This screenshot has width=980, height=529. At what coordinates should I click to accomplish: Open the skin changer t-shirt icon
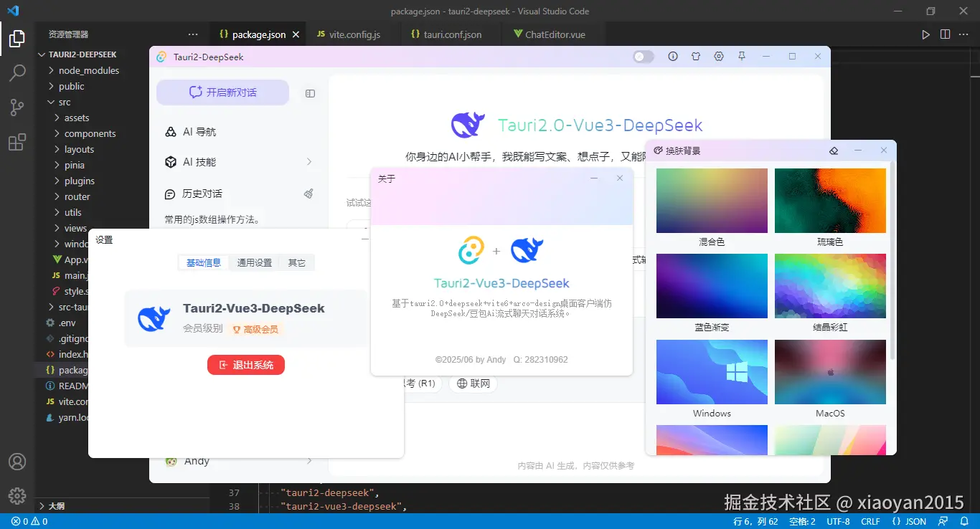pyautogui.click(x=696, y=56)
